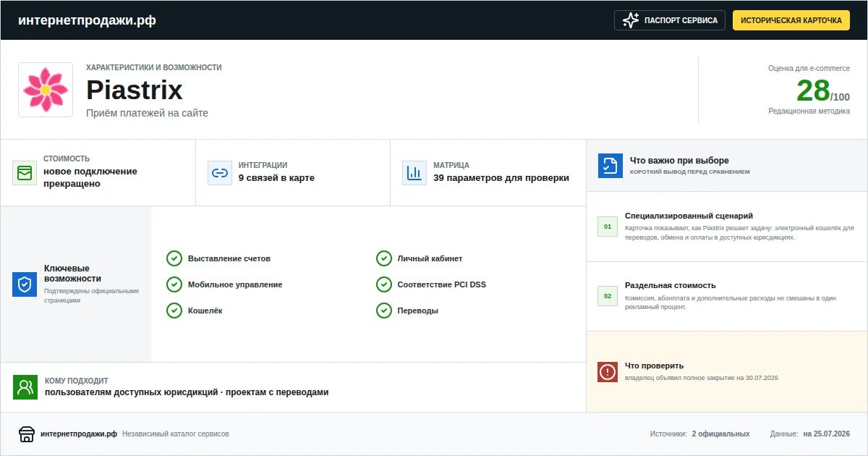Image resolution: width=868 pixels, height=456 pixels.
Task: Click the sparkle icon in Паспорт сервиса
Action: point(631,20)
